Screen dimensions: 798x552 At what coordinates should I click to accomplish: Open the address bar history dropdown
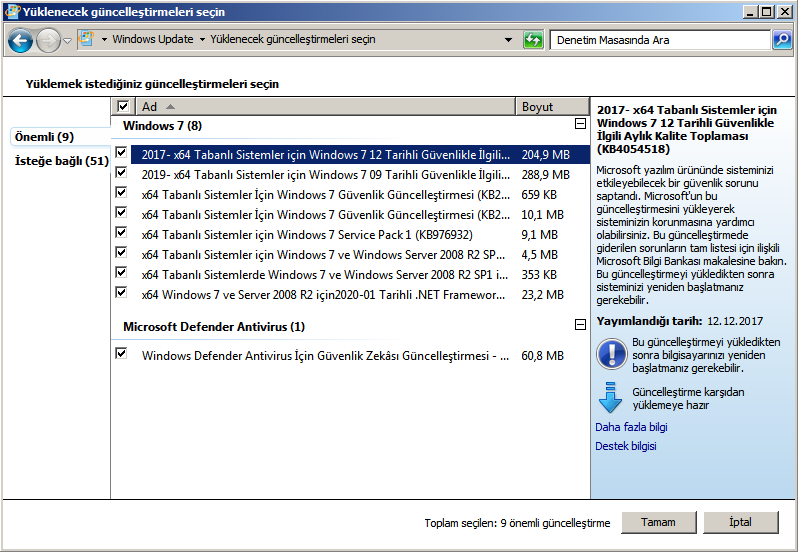(x=508, y=40)
